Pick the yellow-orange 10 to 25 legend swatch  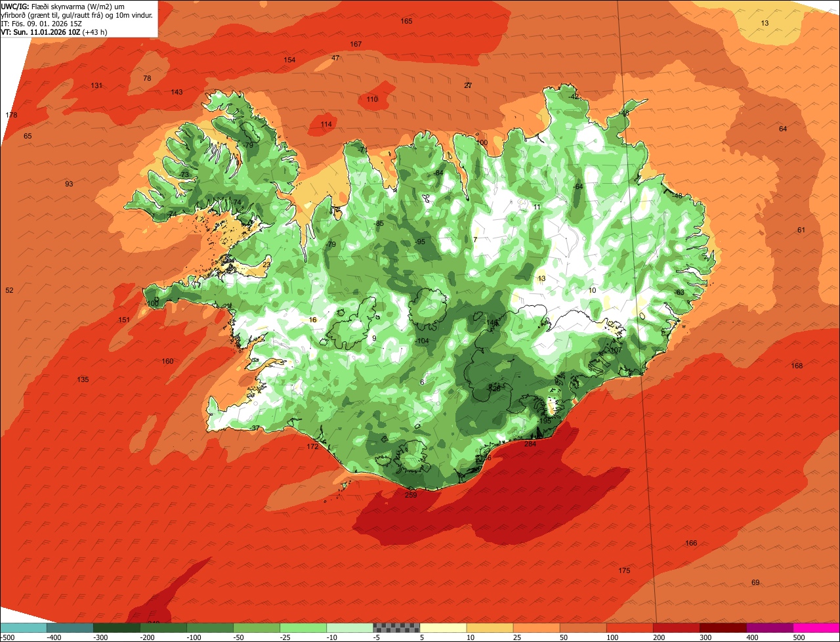click(x=490, y=628)
